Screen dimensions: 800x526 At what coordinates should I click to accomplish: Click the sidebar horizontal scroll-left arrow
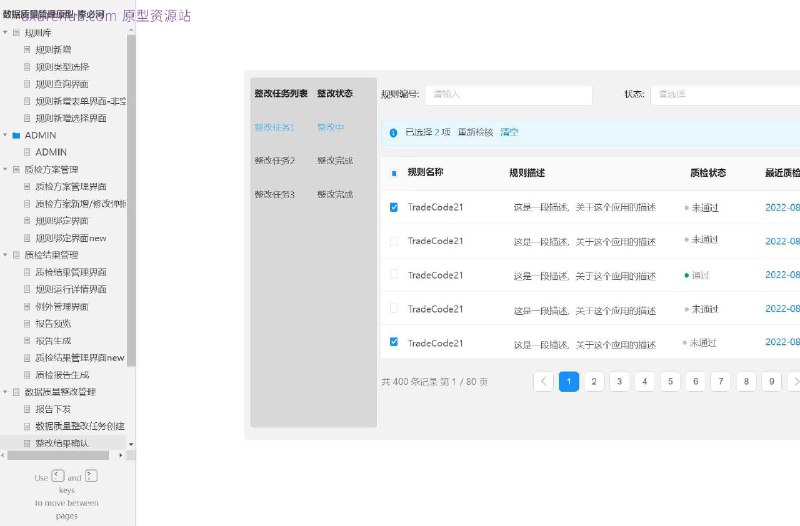point(3,455)
